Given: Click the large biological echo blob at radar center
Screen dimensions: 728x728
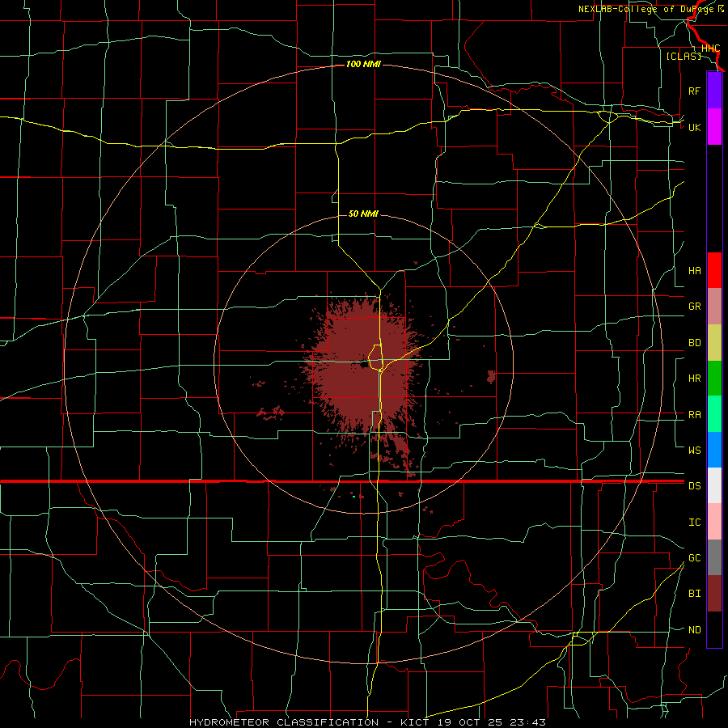Looking at the screenshot, I should point(362,365).
